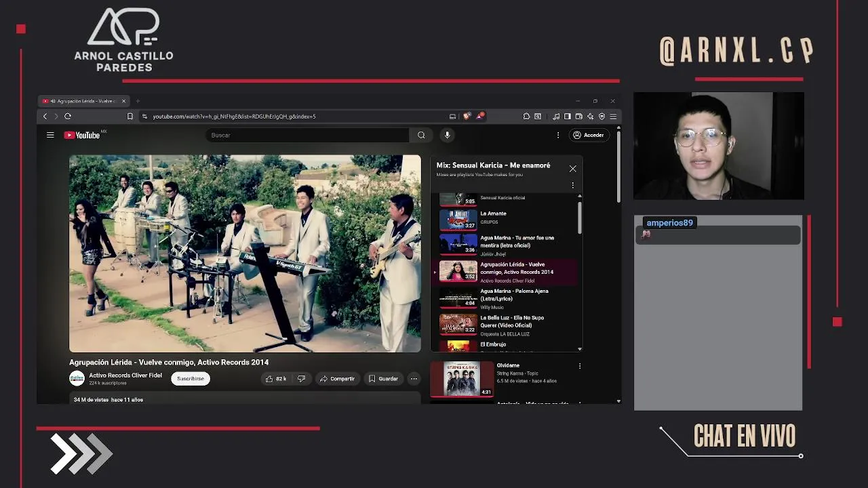Open the Brave Wallet icon
This screenshot has width=868, height=488.
pyautogui.click(x=578, y=117)
